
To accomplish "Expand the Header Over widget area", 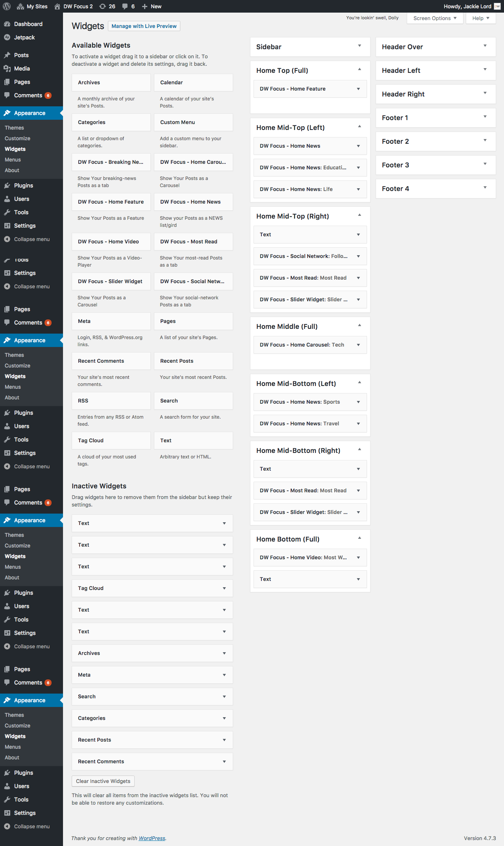I will point(485,46).
